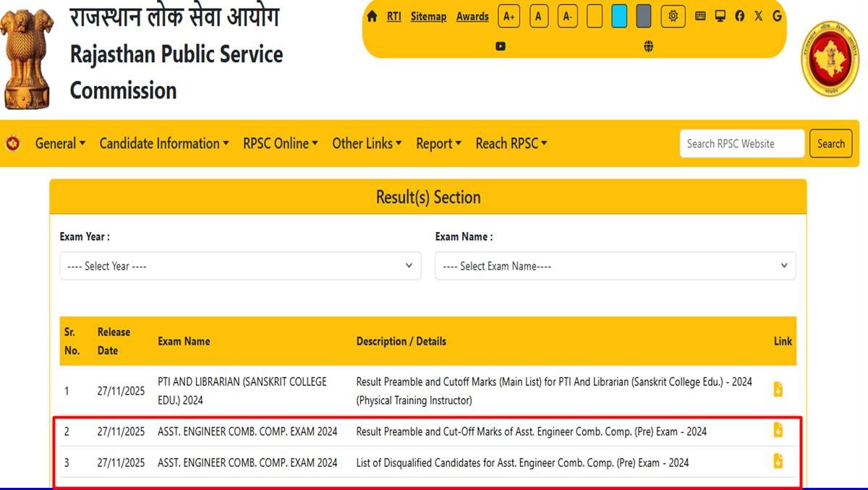Increase font size with A+ button
This screenshot has width=868, height=490.
coord(509,16)
